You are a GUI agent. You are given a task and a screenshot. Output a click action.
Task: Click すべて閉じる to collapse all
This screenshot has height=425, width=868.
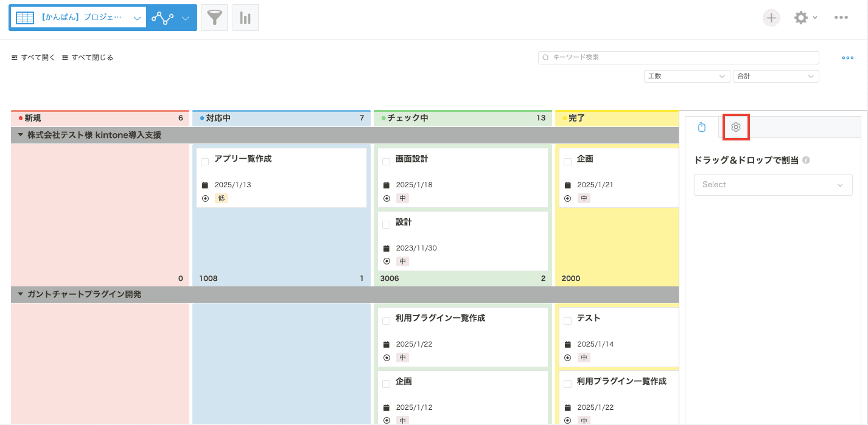click(x=88, y=58)
